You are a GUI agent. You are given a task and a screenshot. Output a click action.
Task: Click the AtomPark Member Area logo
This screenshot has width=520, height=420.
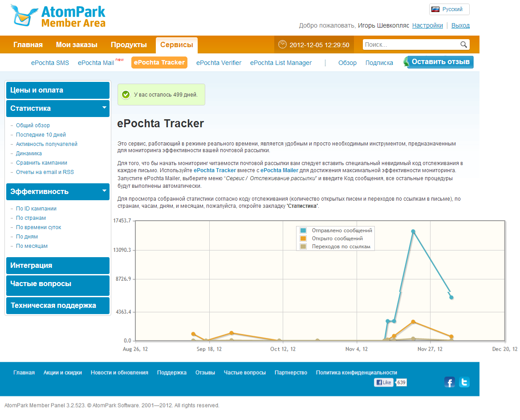(58, 16)
